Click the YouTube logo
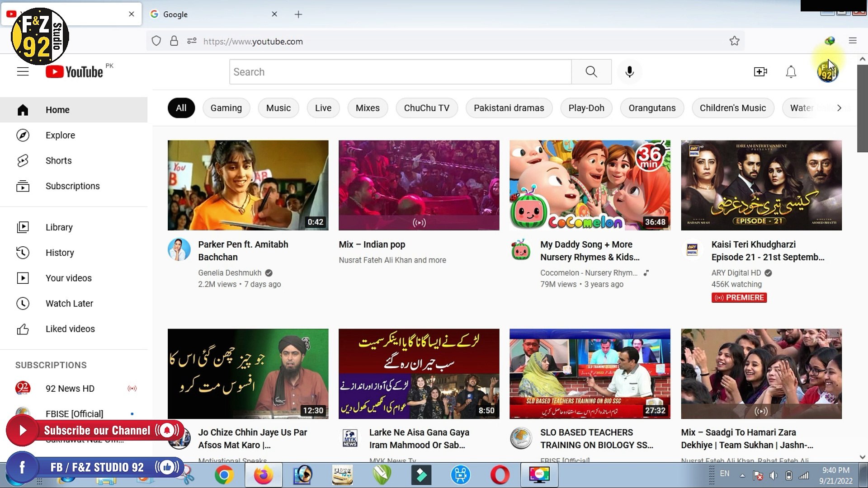Viewport: 868px width, 488px height. pos(75,72)
